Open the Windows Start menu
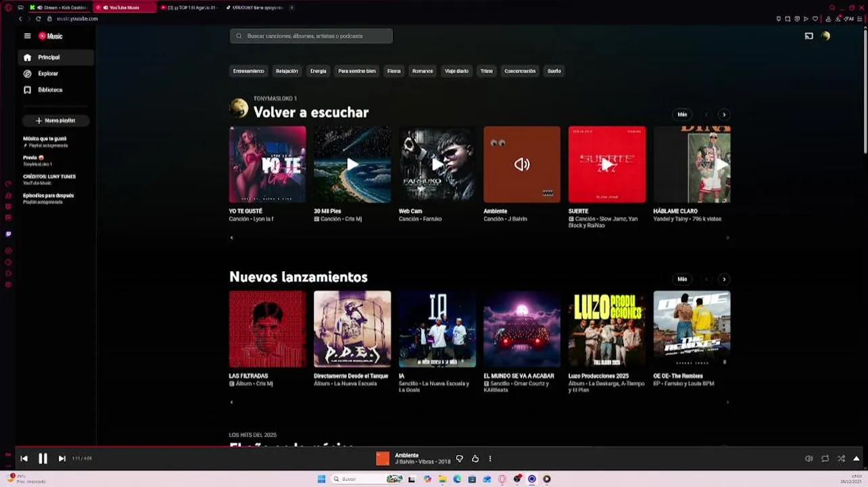868x487 pixels. [x=322, y=479]
